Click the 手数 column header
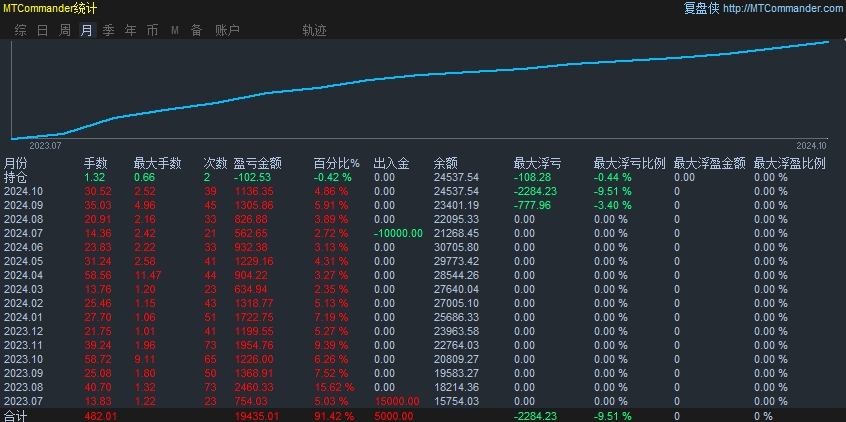 click(95, 163)
